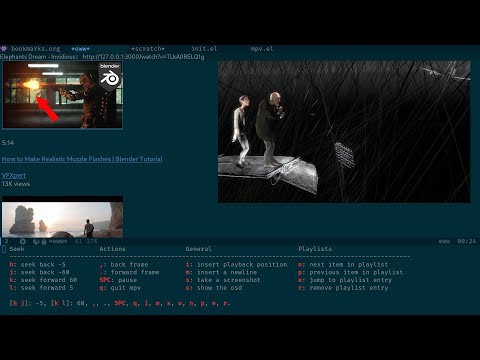Click 'o: show the osd'
Screen dimensions: 480x360
pos(214,288)
